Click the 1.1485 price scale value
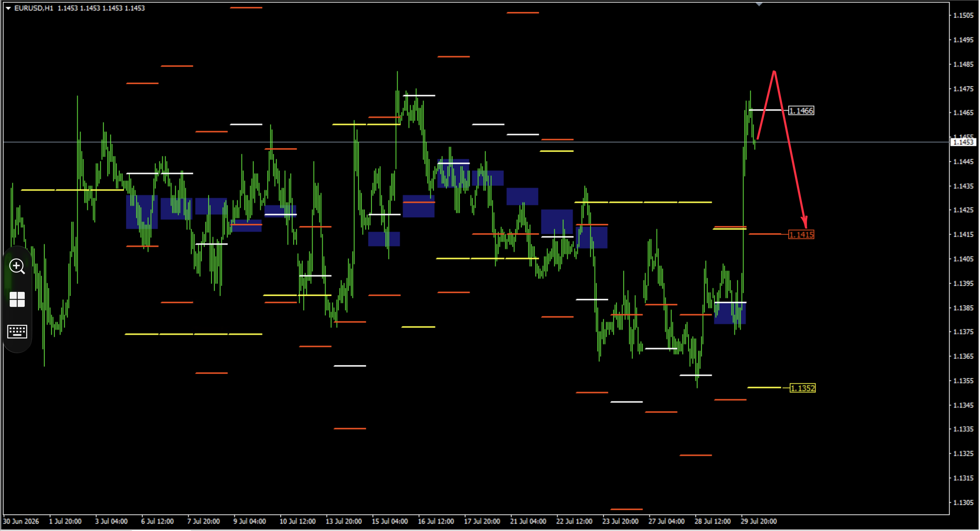The image size is (980, 531). [963, 64]
